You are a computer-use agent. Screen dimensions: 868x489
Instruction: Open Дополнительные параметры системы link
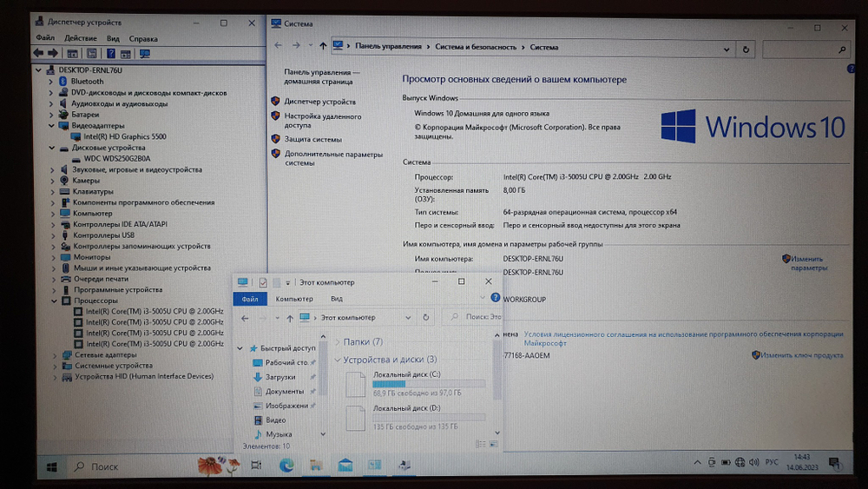click(333, 158)
